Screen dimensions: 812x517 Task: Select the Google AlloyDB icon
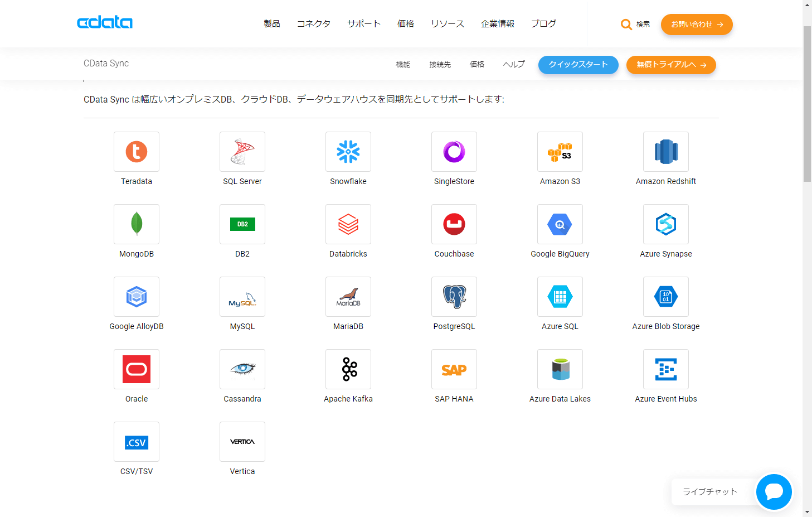pyautogui.click(x=137, y=297)
